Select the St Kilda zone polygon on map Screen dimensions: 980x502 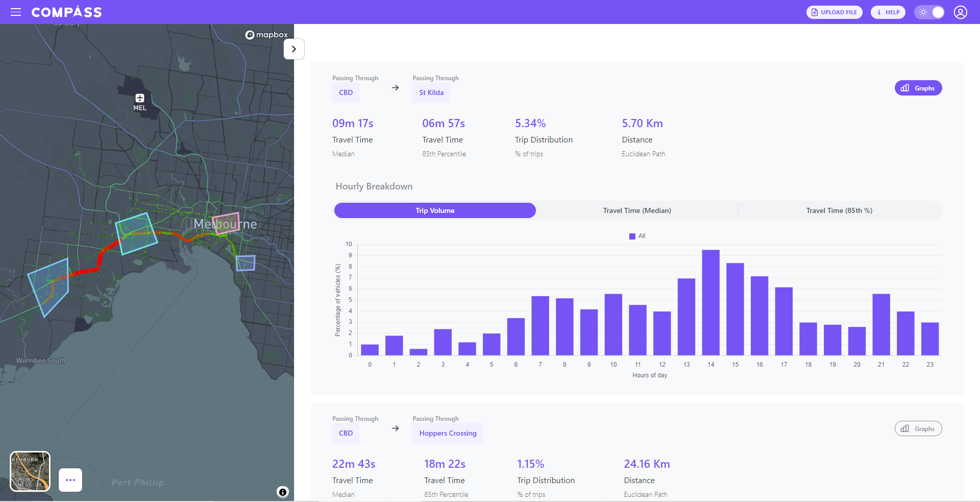tap(246, 263)
